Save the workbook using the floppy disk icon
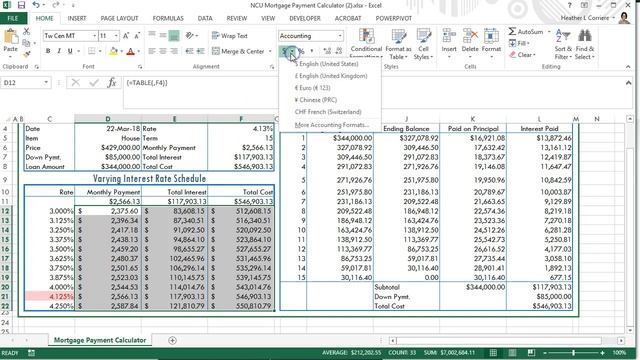This screenshot has width=640, height=360. 21,5
